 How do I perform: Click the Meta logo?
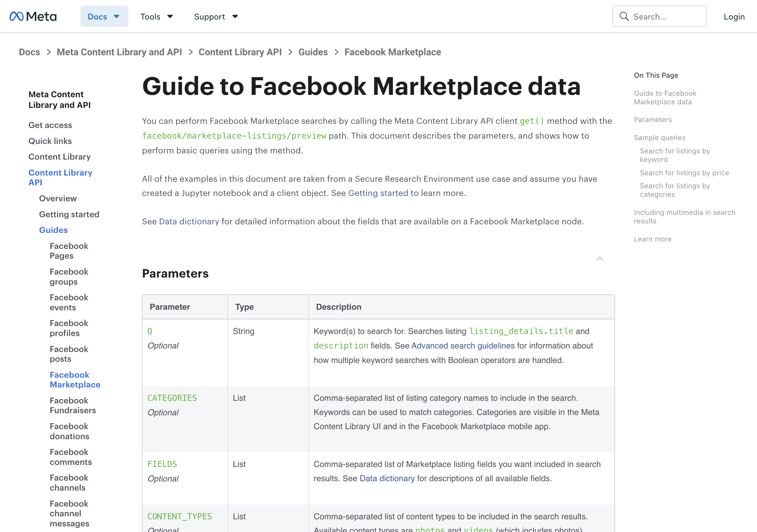tap(33, 17)
